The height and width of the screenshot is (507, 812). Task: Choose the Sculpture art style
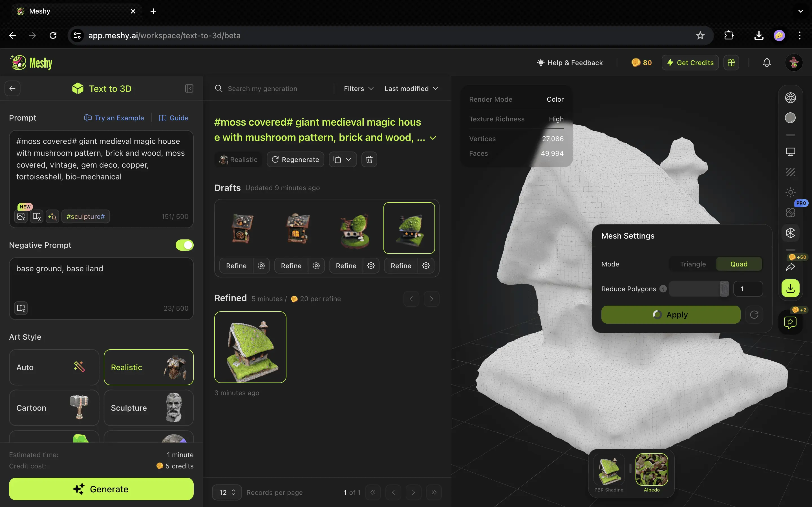point(149,408)
